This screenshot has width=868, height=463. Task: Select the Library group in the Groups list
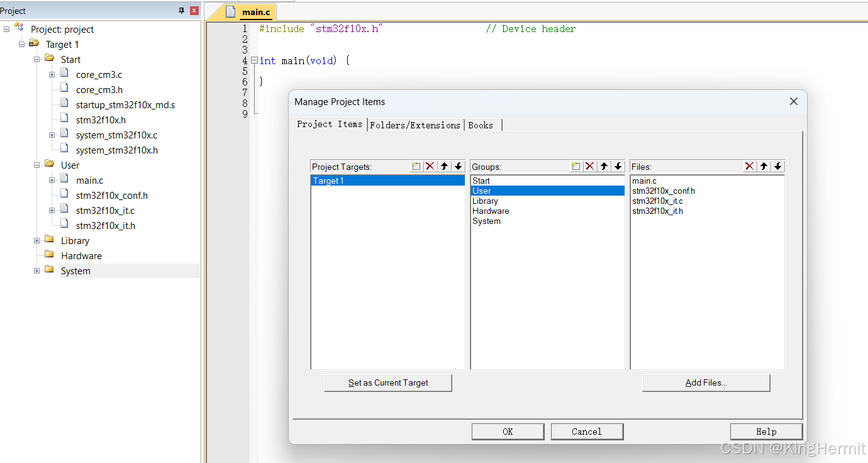(485, 201)
